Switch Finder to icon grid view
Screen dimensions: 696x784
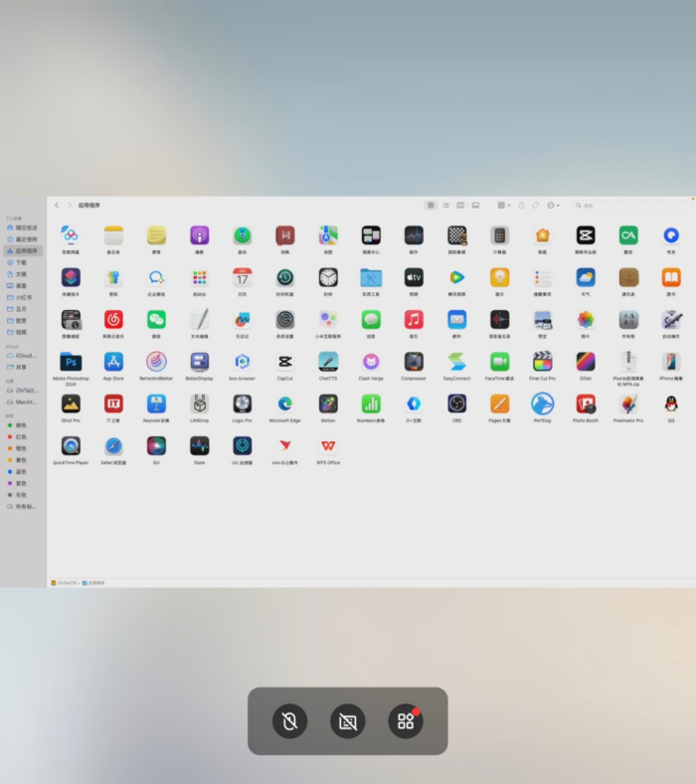(x=431, y=205)
